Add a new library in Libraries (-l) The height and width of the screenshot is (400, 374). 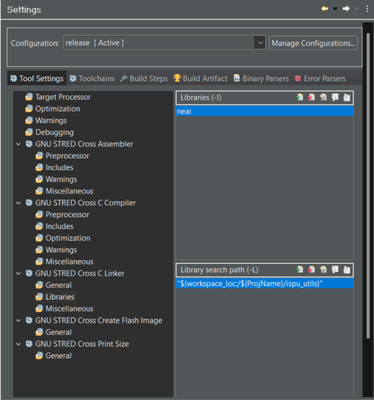300,97
